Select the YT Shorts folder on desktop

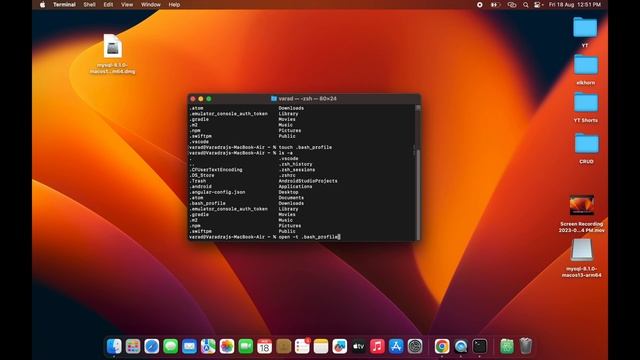coord(586,102)
